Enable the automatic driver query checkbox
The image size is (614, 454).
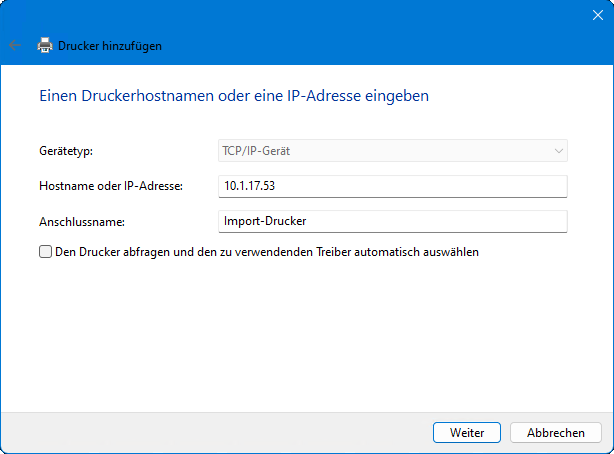tap(45, 253)
